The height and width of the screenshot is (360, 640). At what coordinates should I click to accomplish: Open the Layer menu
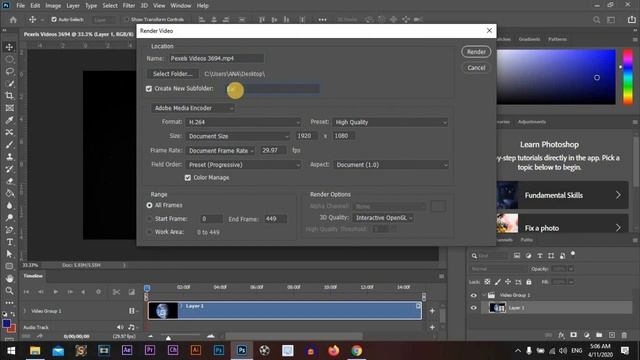click(x=73, y=6)
